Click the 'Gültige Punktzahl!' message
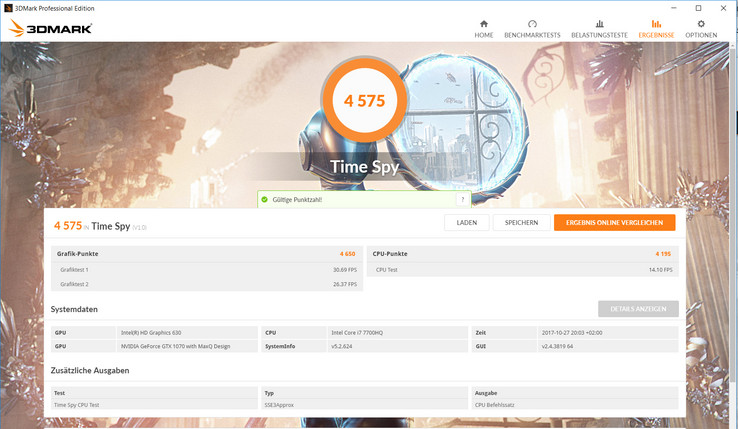 pyautogui.click(x=297, y=200)
